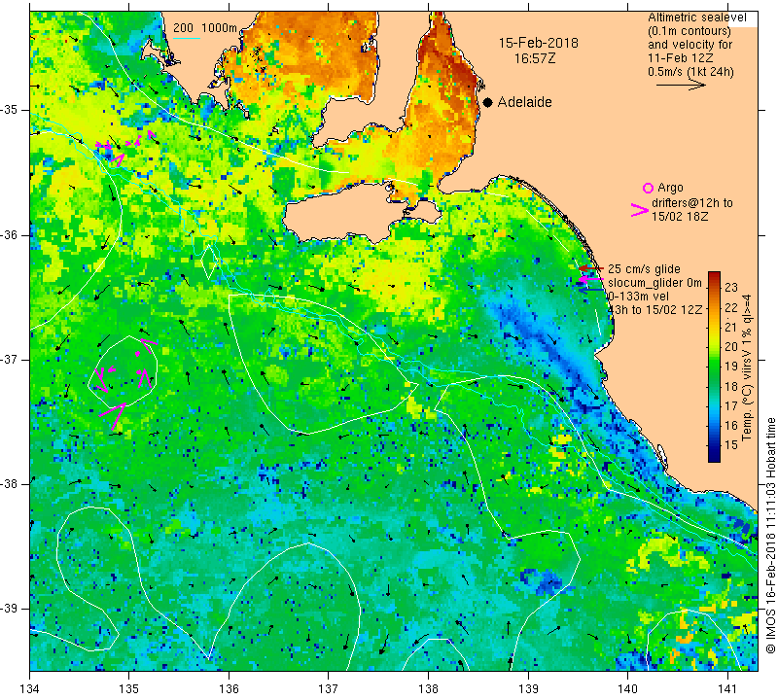Click the temperature color scale bar
778x700 pixels.
pyautogui.click(x=714, y=367)
